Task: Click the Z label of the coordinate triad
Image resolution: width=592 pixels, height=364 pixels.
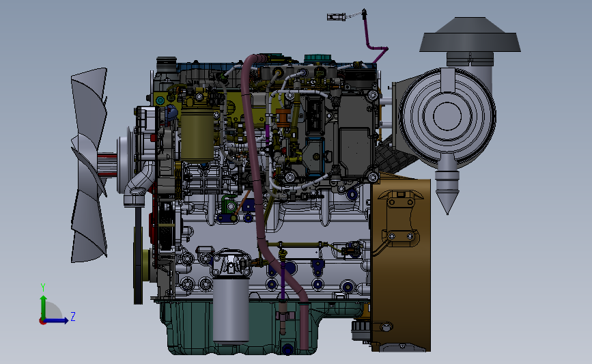Action: 73,316
